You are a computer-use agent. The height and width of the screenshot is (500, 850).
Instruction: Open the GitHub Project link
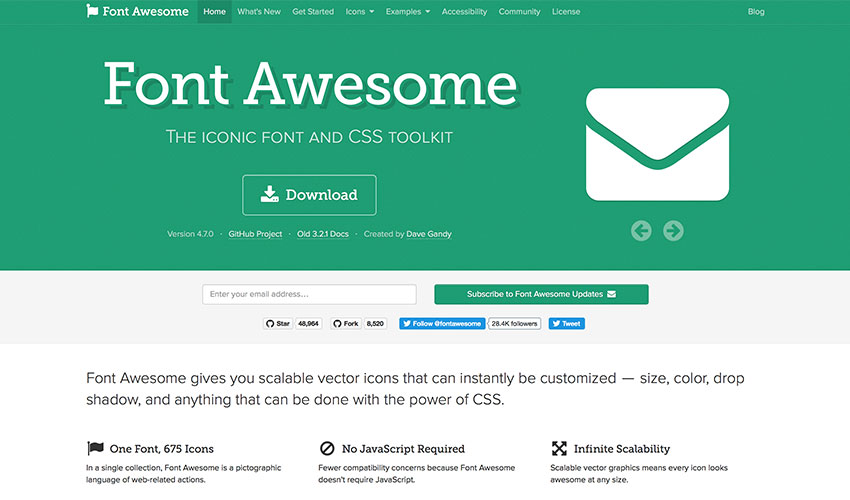pyautogui.click(x=255, y=234)
